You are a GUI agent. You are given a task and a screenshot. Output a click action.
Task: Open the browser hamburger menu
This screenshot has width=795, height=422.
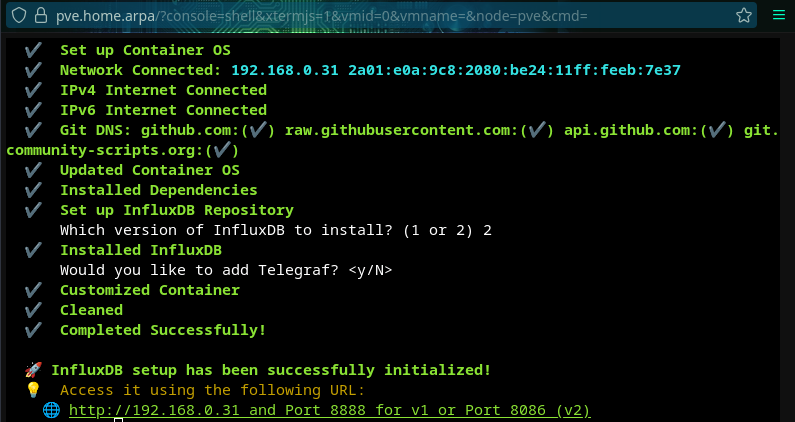tap(779, 16)
